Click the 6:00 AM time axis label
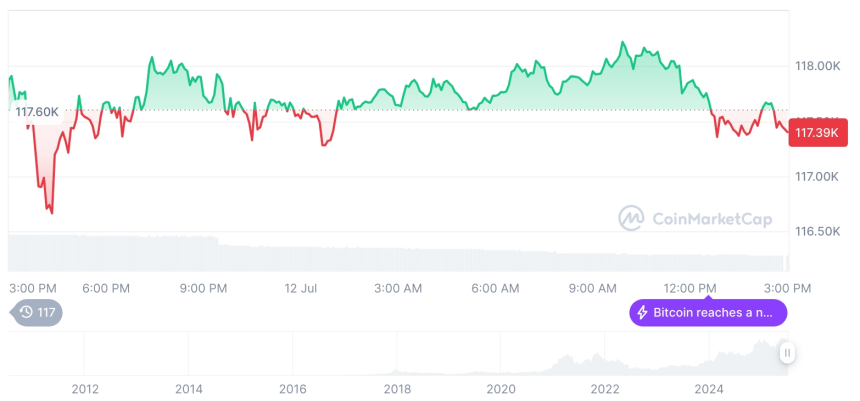Screen dimensions: 860x401 point(495,288)
